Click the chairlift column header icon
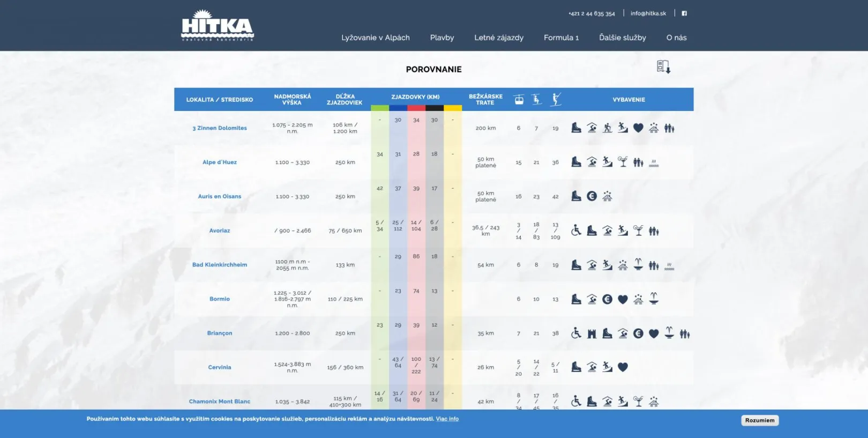 point(536,99)
